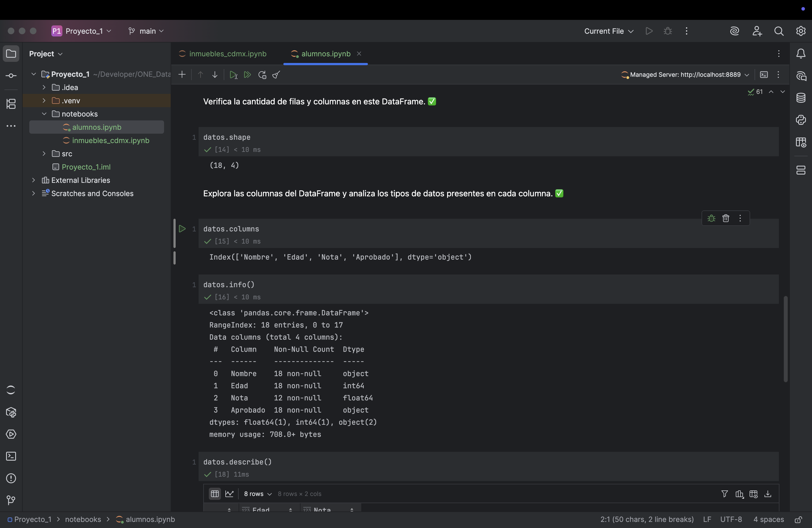Run cell and select below
The image size is (812, 528).
click(233, 75)
